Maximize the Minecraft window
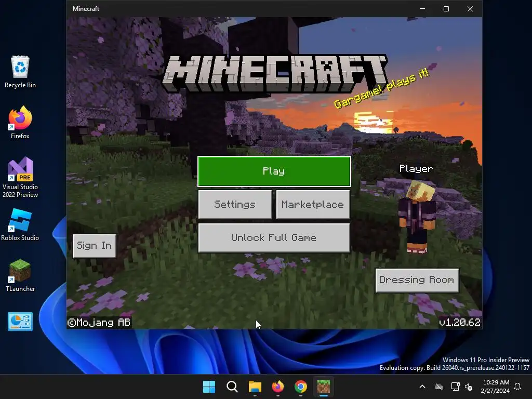The width and height of the screenshot is (532, 399). pyautogui.click(x=446, y=9)
